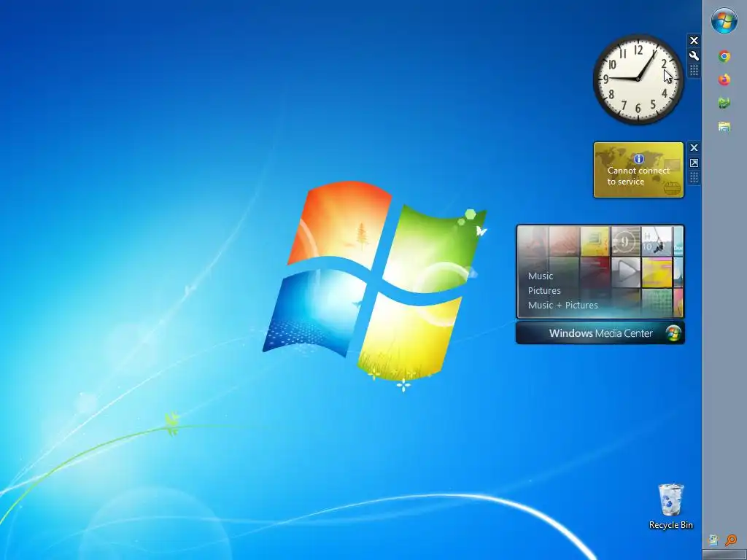
Task: Click the number 9 tile in the Media Center gadget
Action: (625, 241)
